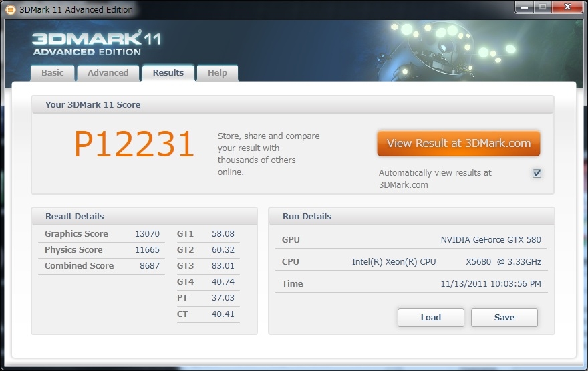This screenshot has height=371, width=588.
Task: Click the NVIDIA GeForce GTX 580 text
Action: 490,240
